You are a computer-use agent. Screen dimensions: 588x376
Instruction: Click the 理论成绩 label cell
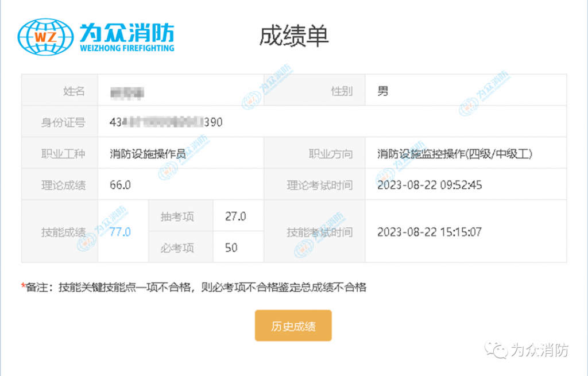60,184
